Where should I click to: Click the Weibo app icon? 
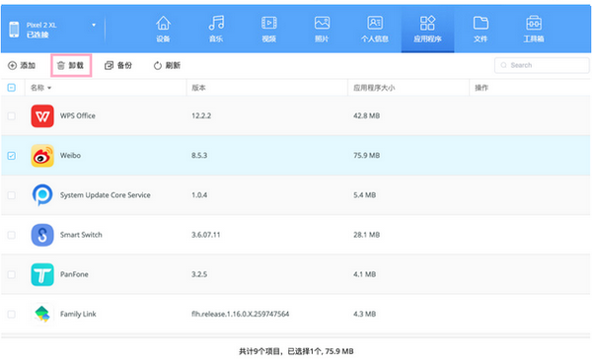(x=42, y=156)
